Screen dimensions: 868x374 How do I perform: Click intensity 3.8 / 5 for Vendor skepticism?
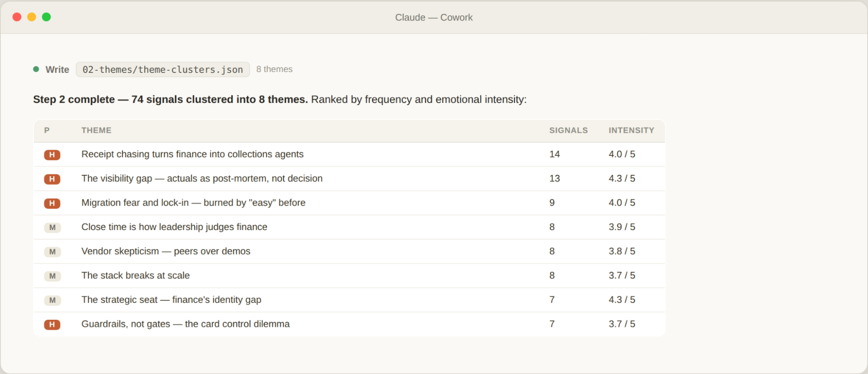tap(622, 251)
